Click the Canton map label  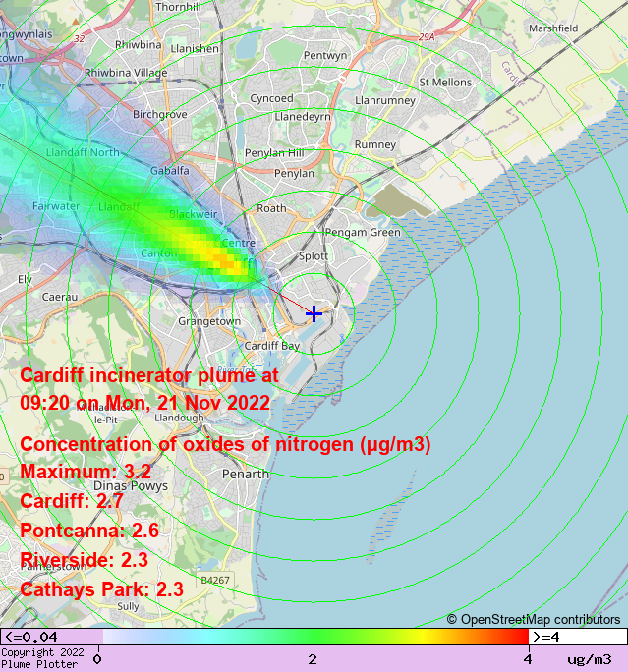(x=159, y=253)
